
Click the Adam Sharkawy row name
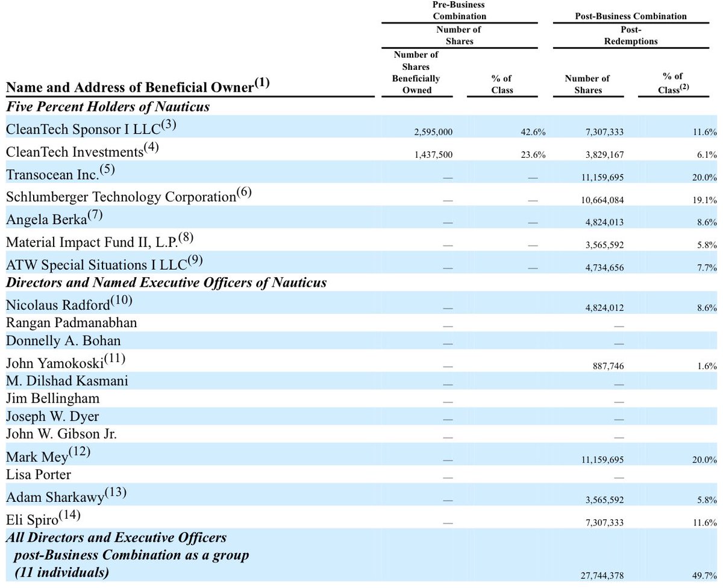coord(66,496)
